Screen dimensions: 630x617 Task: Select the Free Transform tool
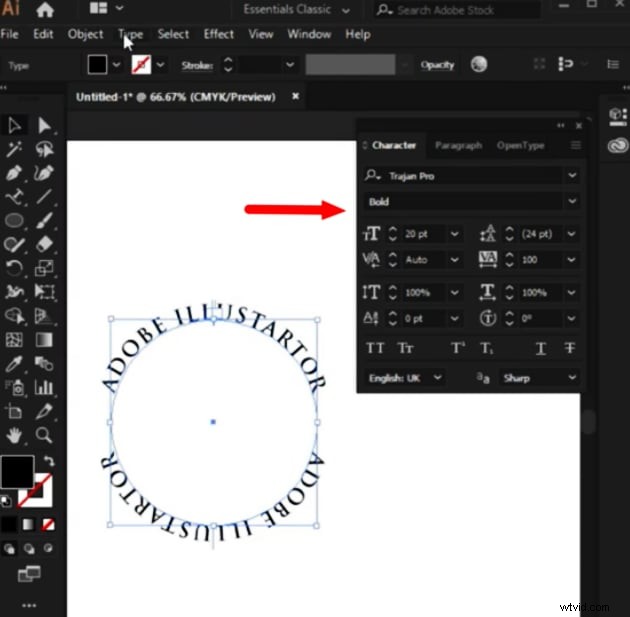[x=44, y=292]
